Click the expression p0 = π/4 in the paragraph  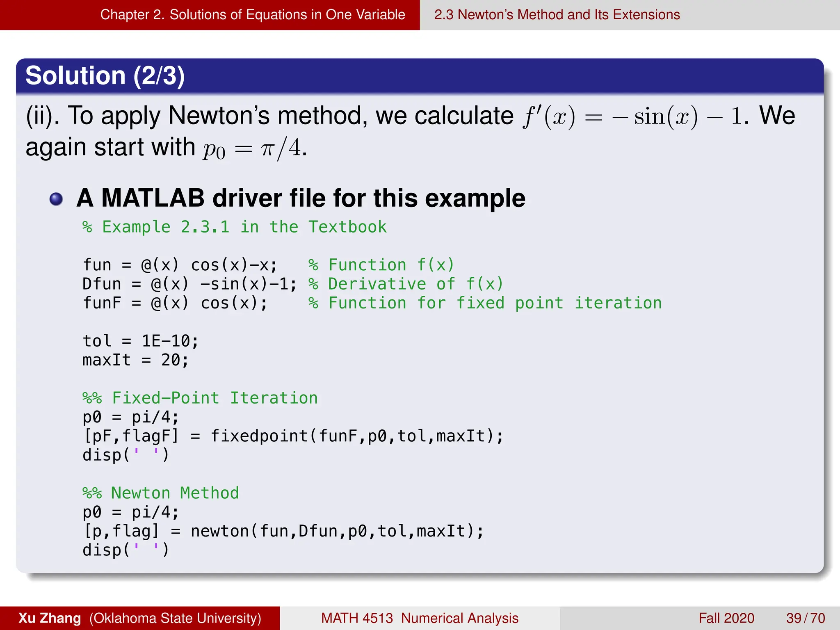pos(253,148)
